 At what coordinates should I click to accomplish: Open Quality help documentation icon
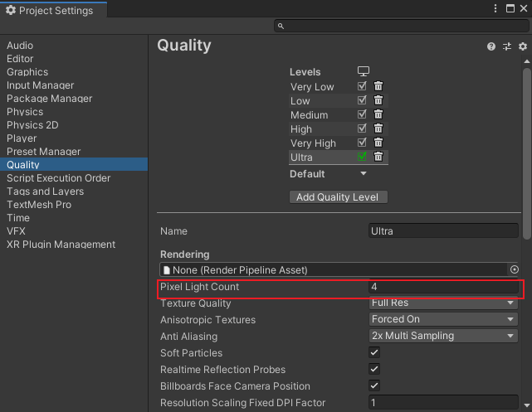(x=491, y=46)
